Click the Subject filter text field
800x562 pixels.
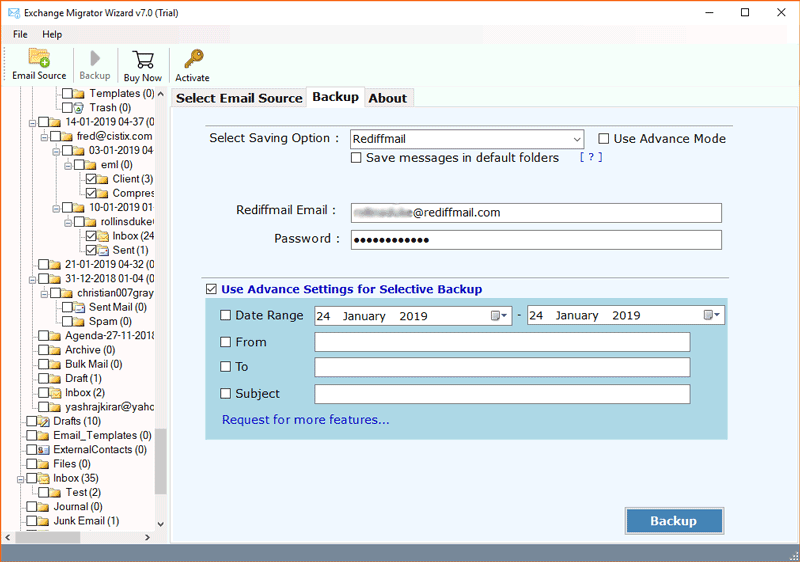point(502,394)
